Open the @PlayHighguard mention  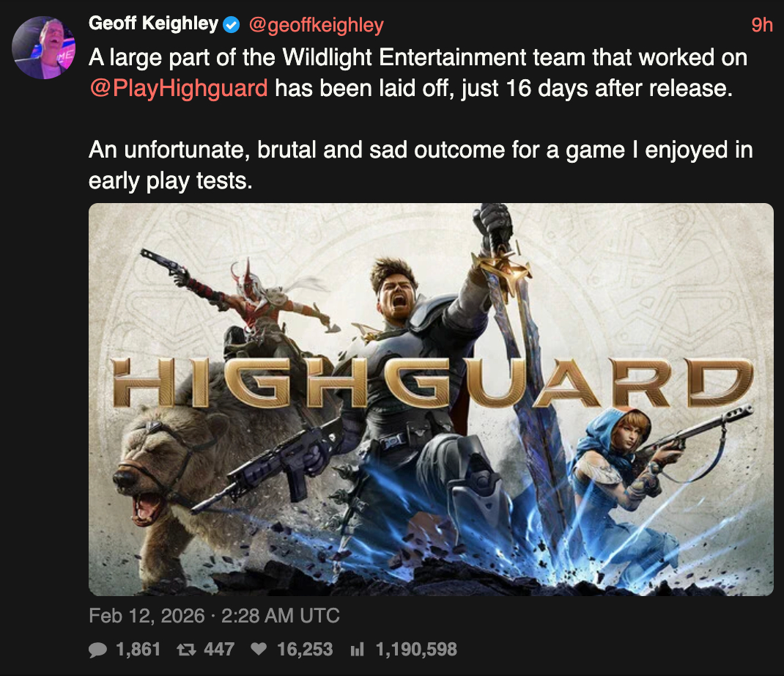[x=179, y=88]
